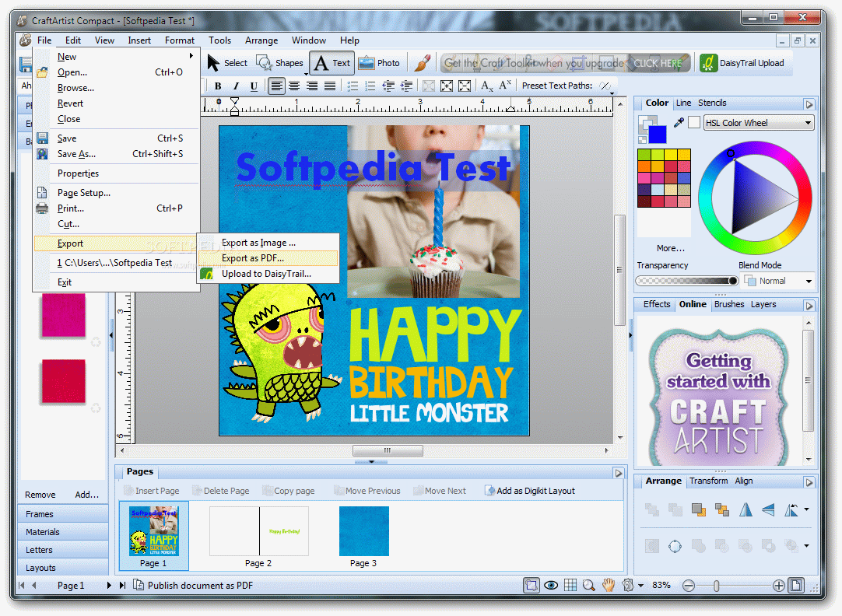Click the Remove button

click(40, 495)
